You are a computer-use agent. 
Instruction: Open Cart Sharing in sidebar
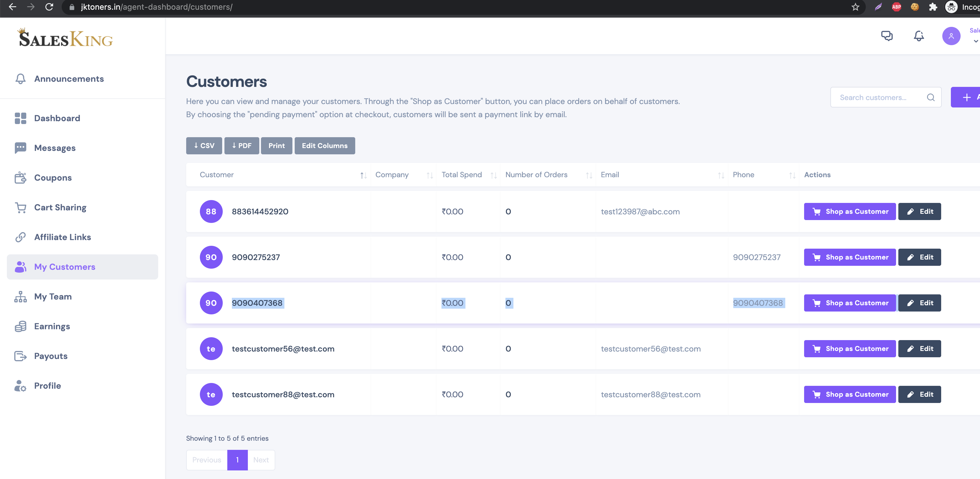[x=60, y=207]
